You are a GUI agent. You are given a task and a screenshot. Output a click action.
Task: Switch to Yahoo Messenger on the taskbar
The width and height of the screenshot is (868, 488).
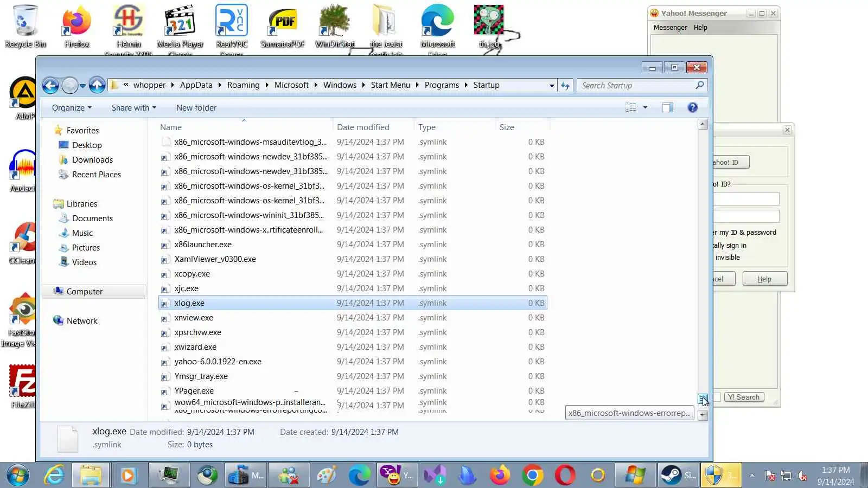point(398,476)
